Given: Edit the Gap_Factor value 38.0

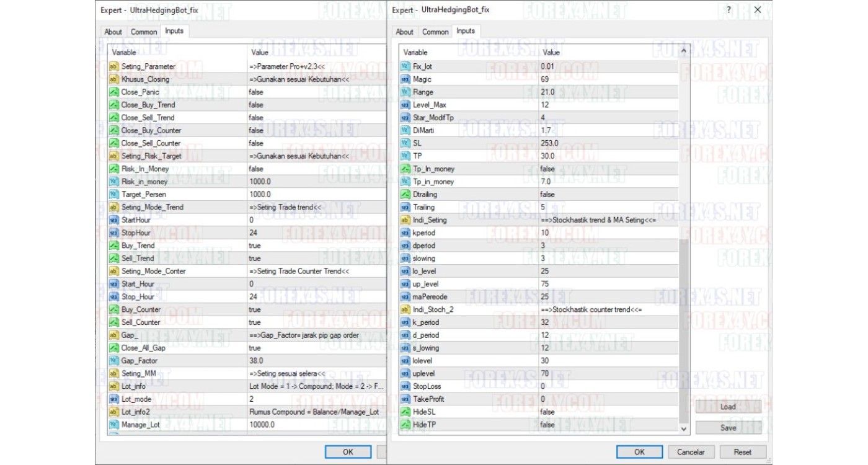Looking at the screenshot, I should (x=256, y=361).
